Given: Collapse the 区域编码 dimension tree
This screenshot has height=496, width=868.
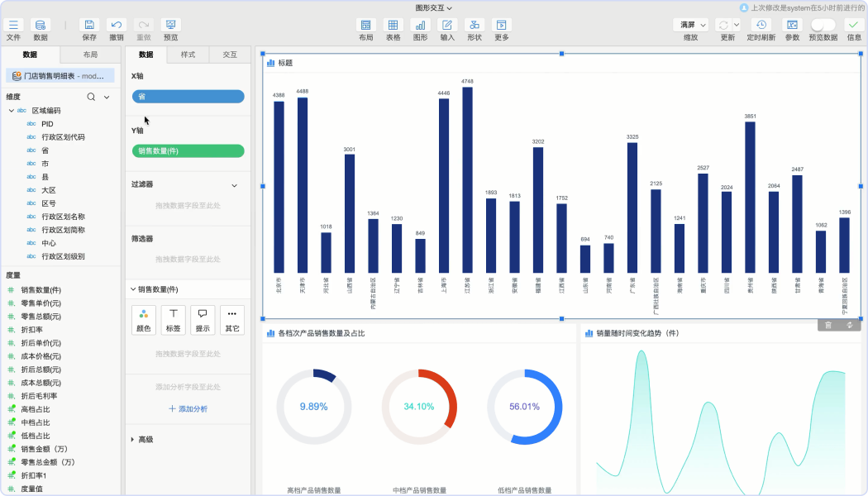Looking at the screenshot, I should (x=12, y=110).
